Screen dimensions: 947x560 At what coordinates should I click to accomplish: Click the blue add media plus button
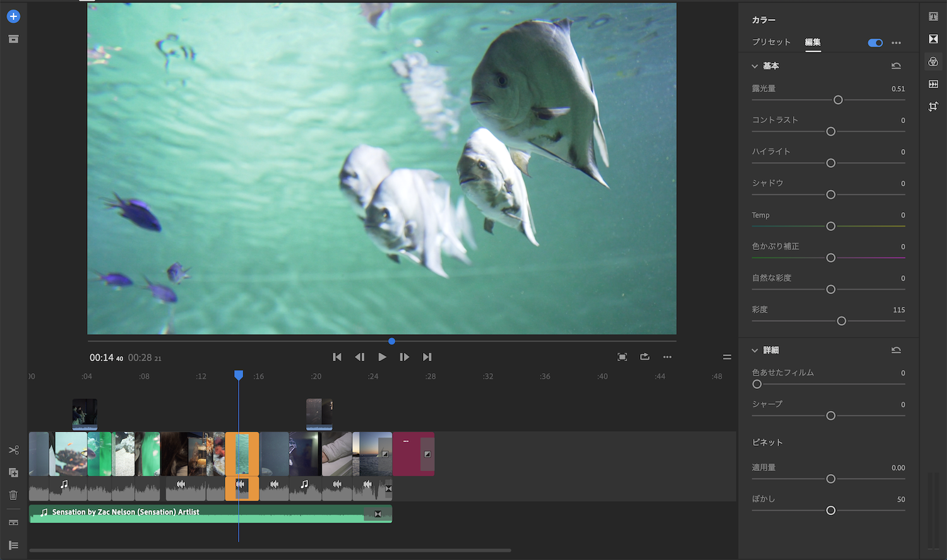13,16
